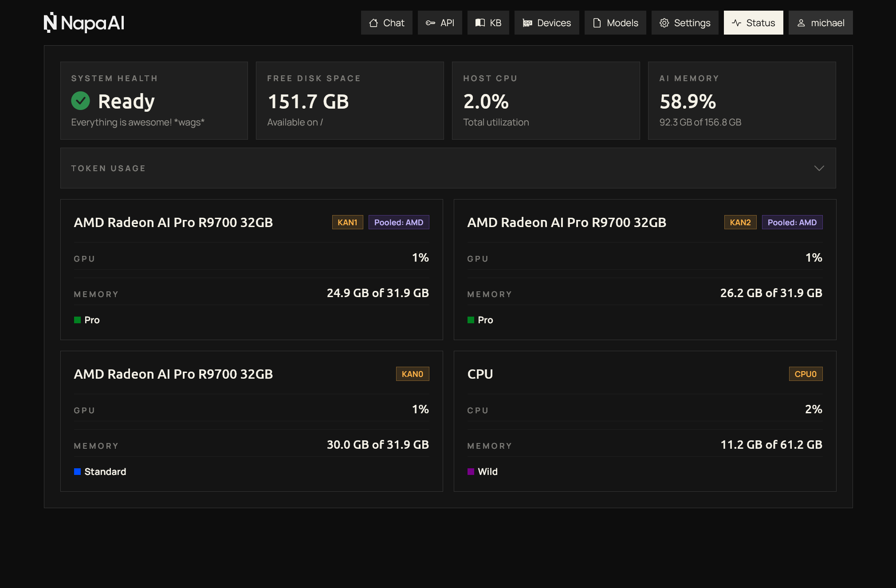The width and height of the screenshot is (896, 588).
Task: Click the Total utilization text
Action: pos(496,122)
